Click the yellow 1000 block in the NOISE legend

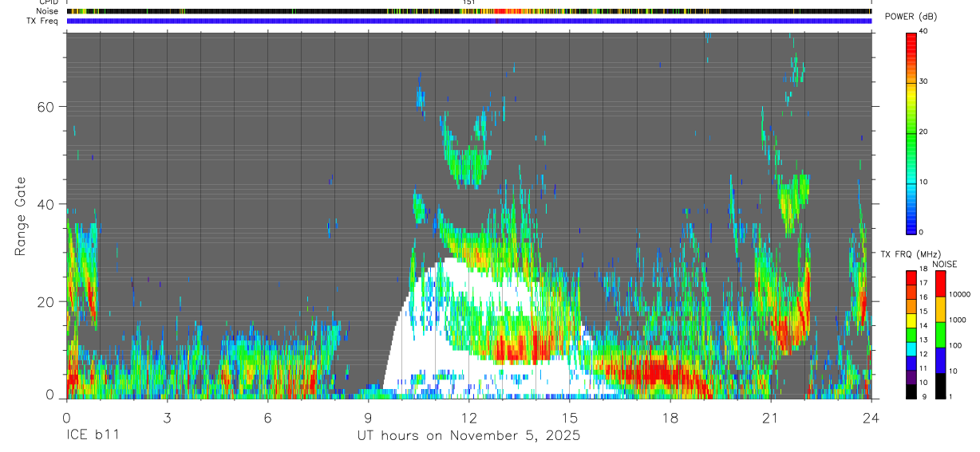(x=941, y=309)
